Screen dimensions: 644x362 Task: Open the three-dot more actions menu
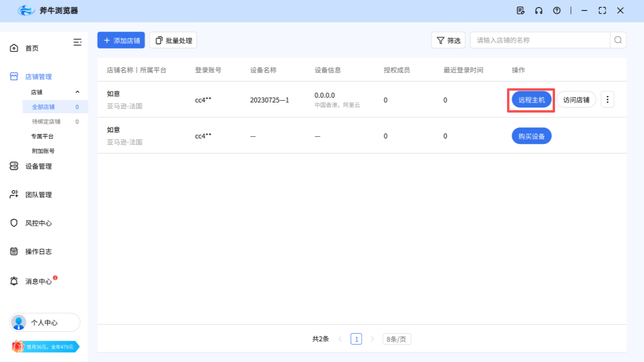pyautogui.click(x=607, y=100)
